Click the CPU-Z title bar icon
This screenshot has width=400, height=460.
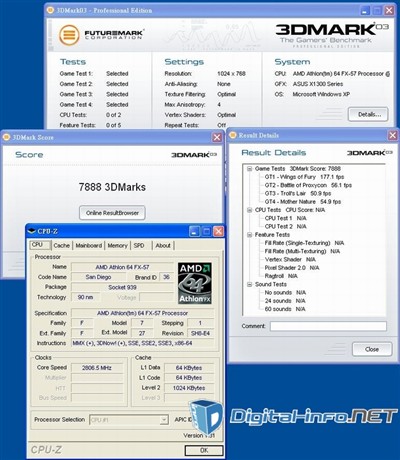(x=32, y=231)
